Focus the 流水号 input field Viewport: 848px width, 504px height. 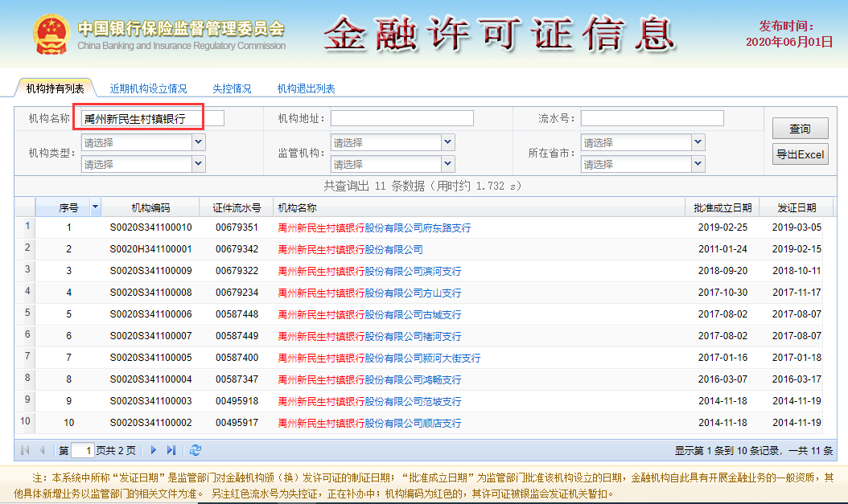pos(652,118)
